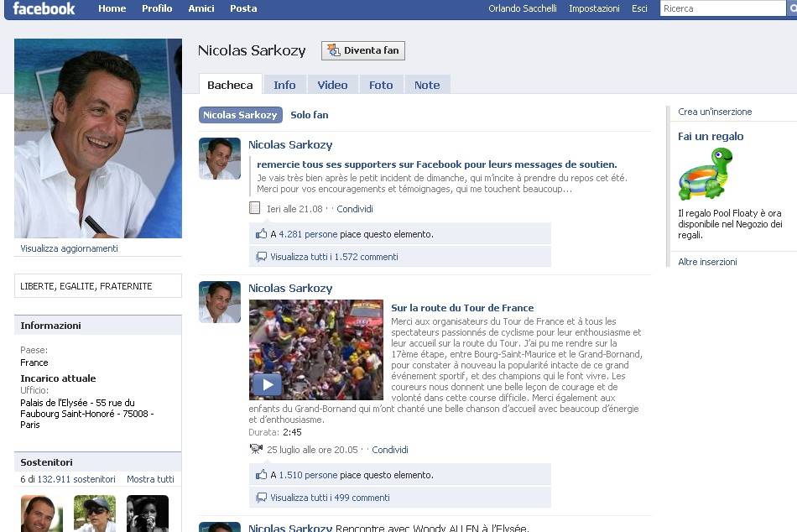Open Impostazioni settings link
The width and height of the screenshot is (797, 532).
(x=594, y=8)
